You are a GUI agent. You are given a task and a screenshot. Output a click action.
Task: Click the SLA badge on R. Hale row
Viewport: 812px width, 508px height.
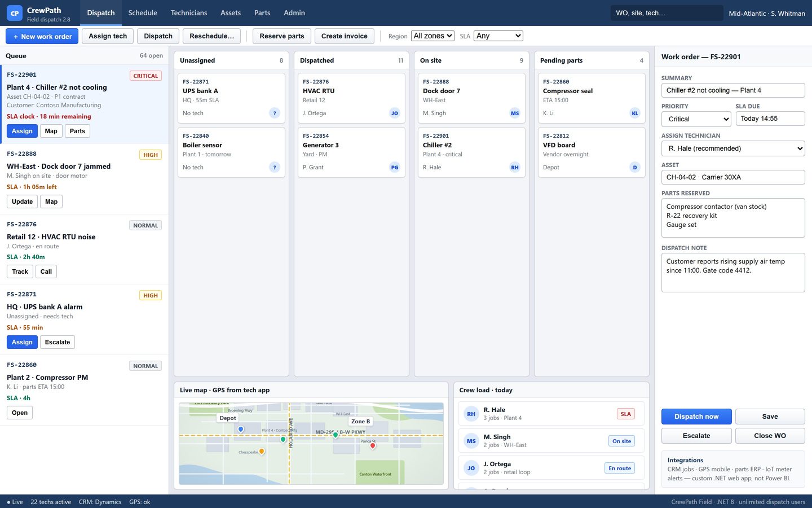click(x=626, y=414)
